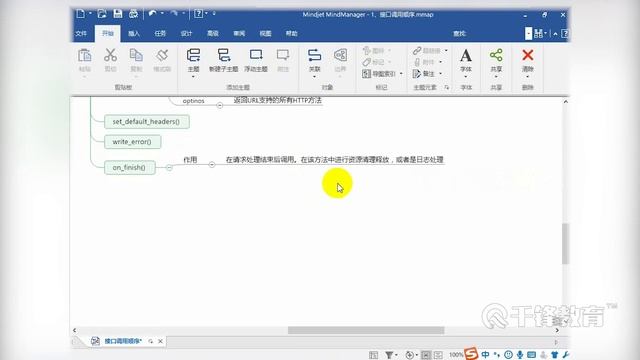Click the Print icon in quick access toolbar

click(133, 14)
